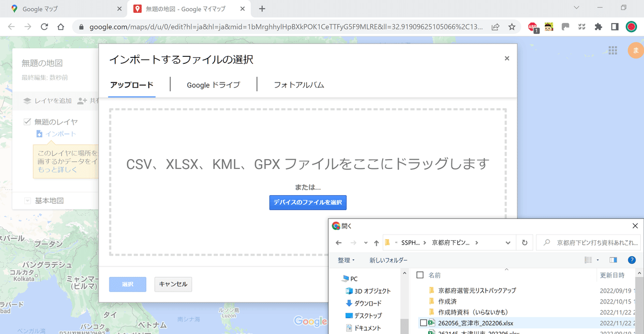This screenshot has width=644, height=334.
Task: Select the 作成時資料（いらないかも） folder
Action: pyautogui.click(x=473, y=312)
